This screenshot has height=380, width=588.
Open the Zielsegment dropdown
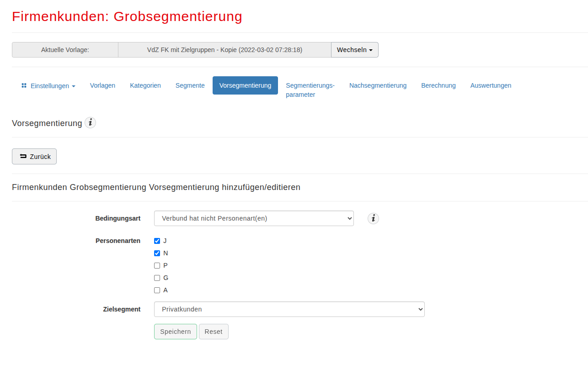(289, 309)
